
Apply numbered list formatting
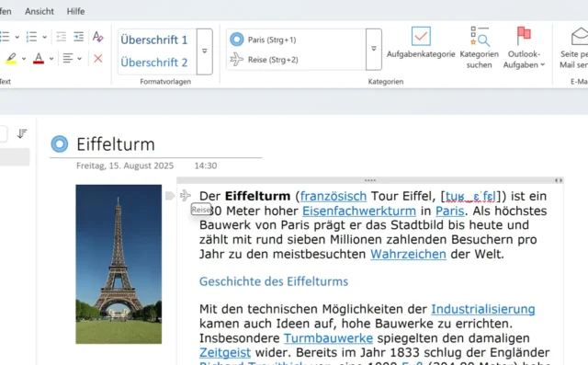(31, 37)
